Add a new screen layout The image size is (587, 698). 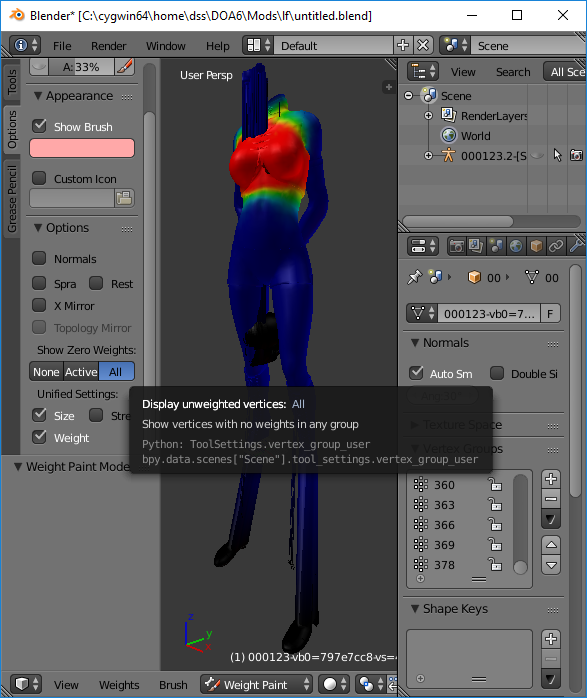coord(403,45)
